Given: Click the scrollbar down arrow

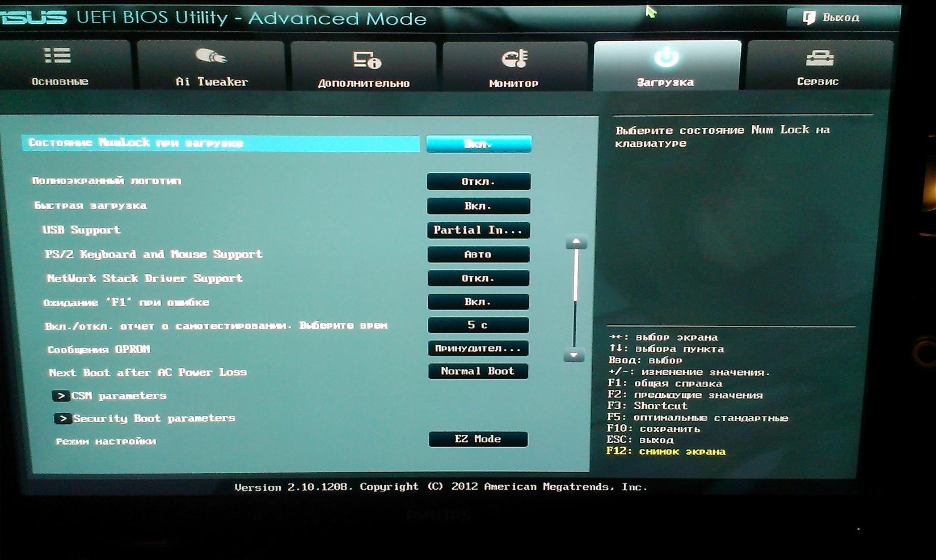Looking at the screenshot, I should tap(574, 355).
